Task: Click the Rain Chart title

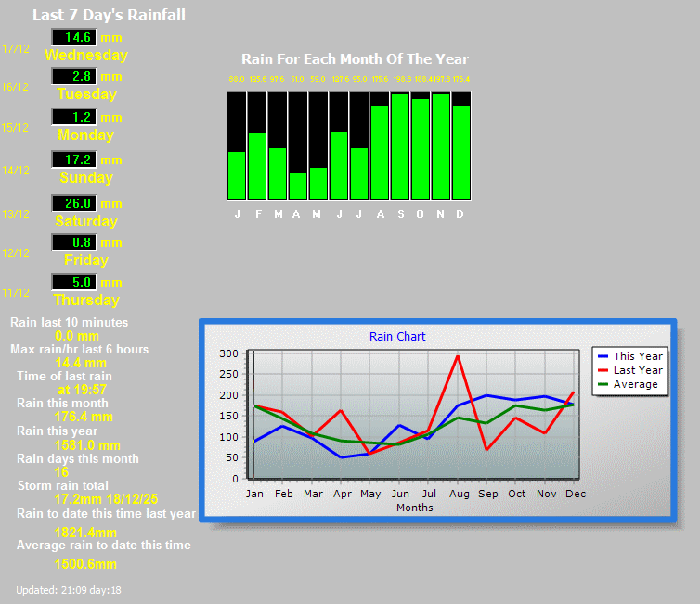Action: click(397, 336)
